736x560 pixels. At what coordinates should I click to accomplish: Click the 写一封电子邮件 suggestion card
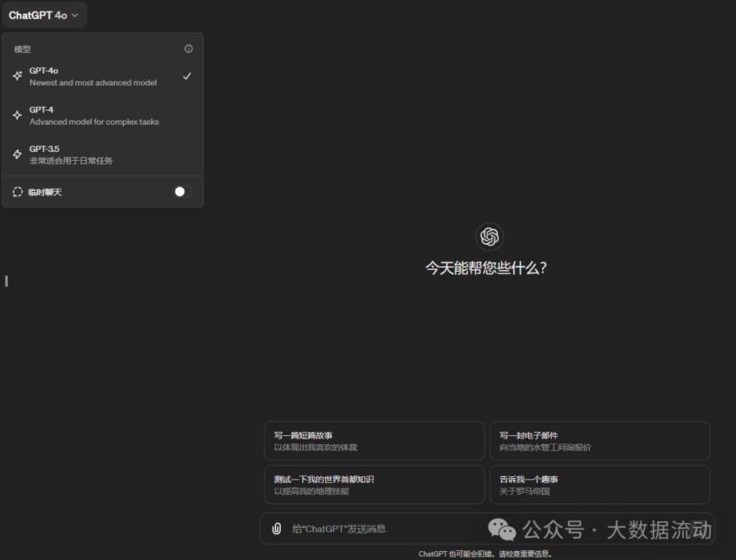point(600,441)
